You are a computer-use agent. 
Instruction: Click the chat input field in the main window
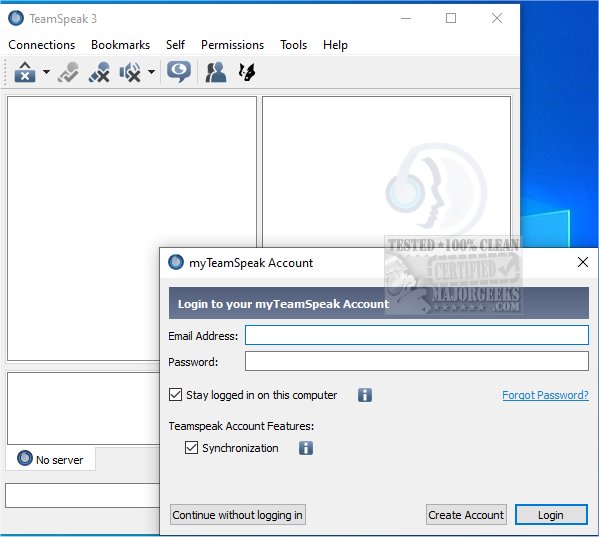(82, 495)
